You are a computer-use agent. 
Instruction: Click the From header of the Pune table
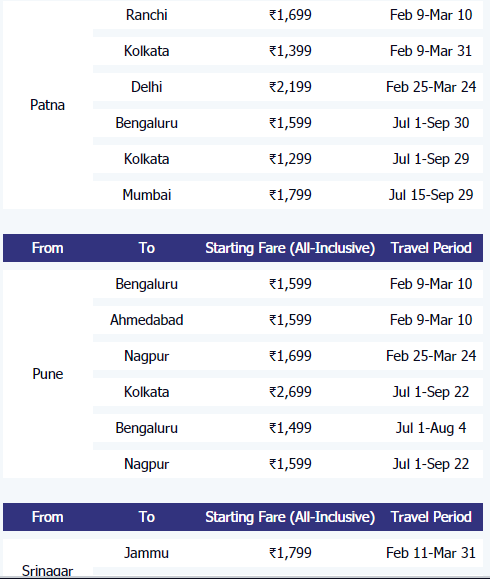47,248
